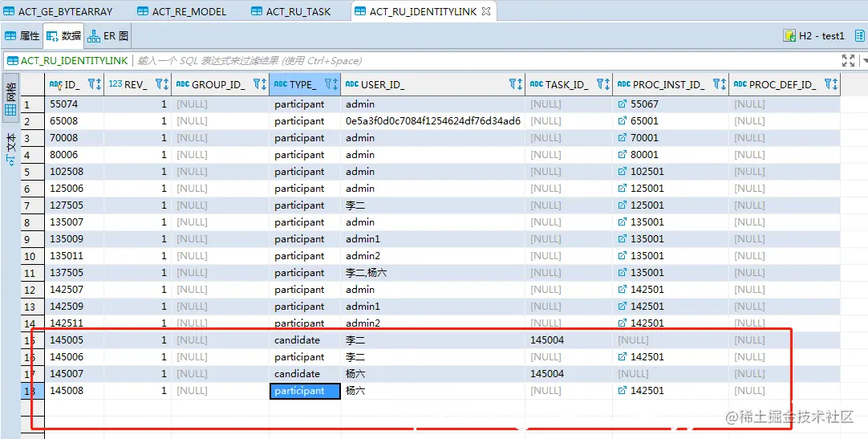Image resolution: width=868 pixels, height=439 pixels.
Task: Open the filter/sort icon for the TASK_ID_ column
Action: (x=602, y=84)
